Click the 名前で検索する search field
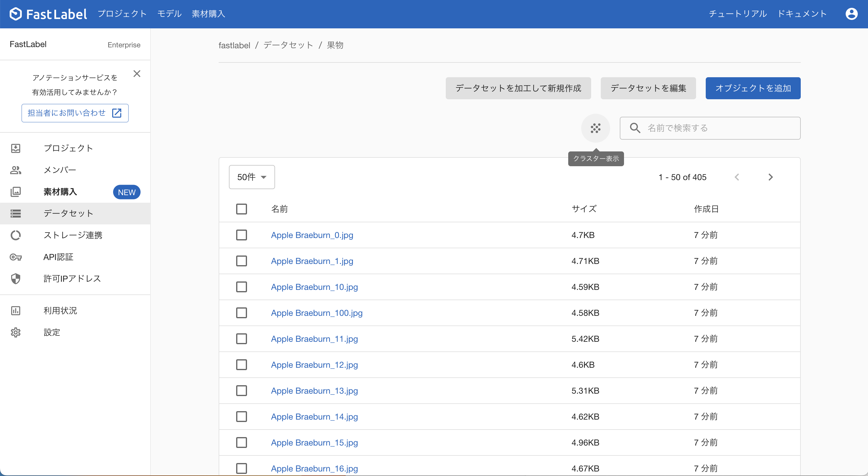868x476 pixels. pos(718,128)
